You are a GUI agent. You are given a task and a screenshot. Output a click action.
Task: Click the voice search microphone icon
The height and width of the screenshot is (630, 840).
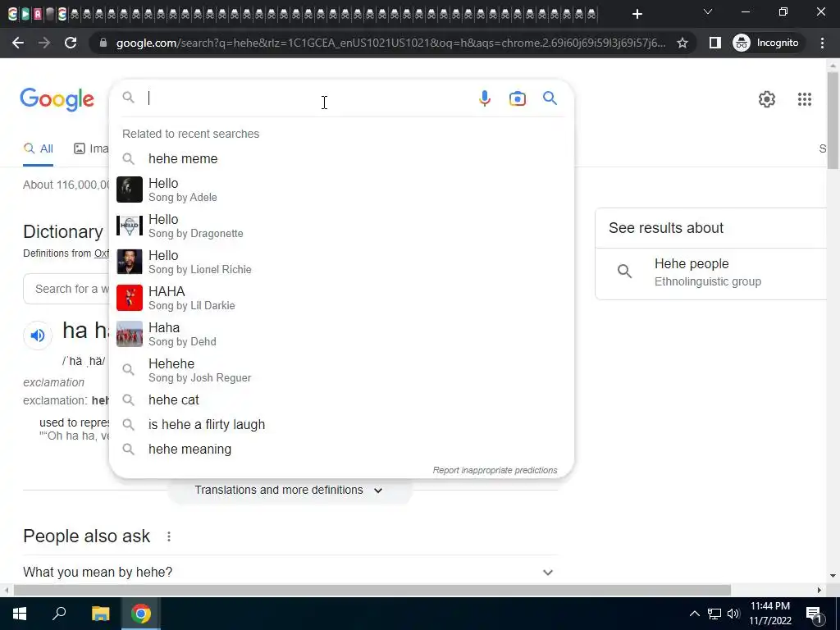click(484, 98)
